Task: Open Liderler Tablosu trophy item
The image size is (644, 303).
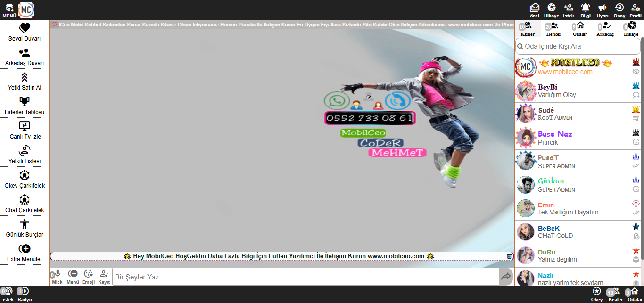Action: tap(25, 106)
